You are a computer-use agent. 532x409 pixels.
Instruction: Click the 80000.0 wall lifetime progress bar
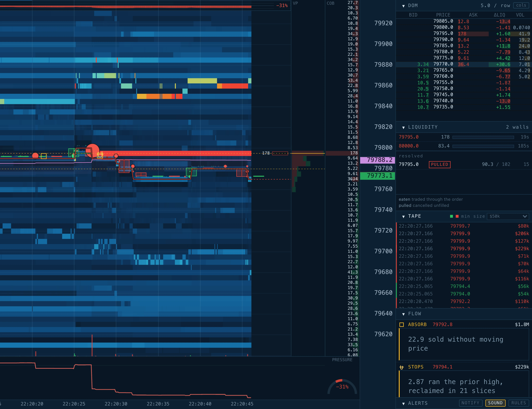[483, 146]
